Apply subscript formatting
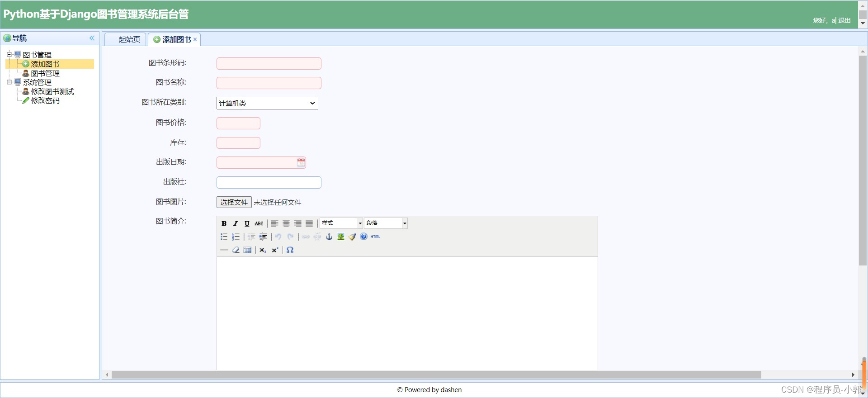Image resolution: width=868 pixels, height=398 pixels. coord(263,250)
